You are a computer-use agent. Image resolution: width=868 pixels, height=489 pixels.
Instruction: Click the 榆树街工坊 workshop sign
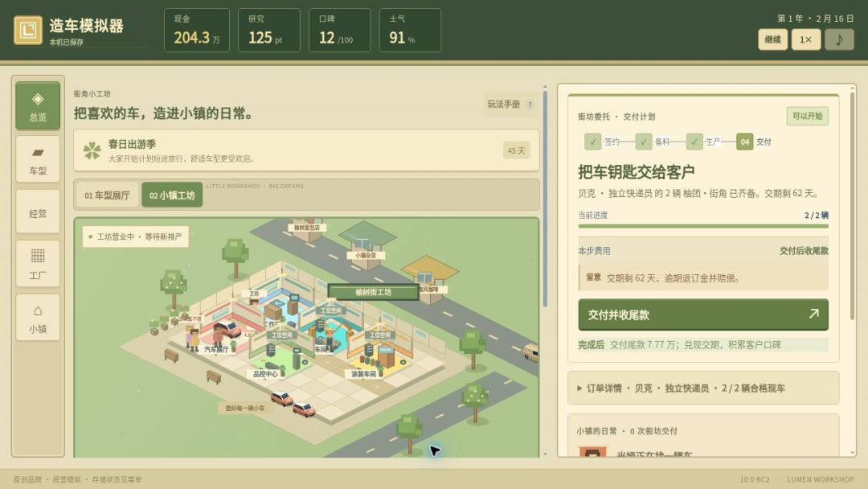click(374, 292)
